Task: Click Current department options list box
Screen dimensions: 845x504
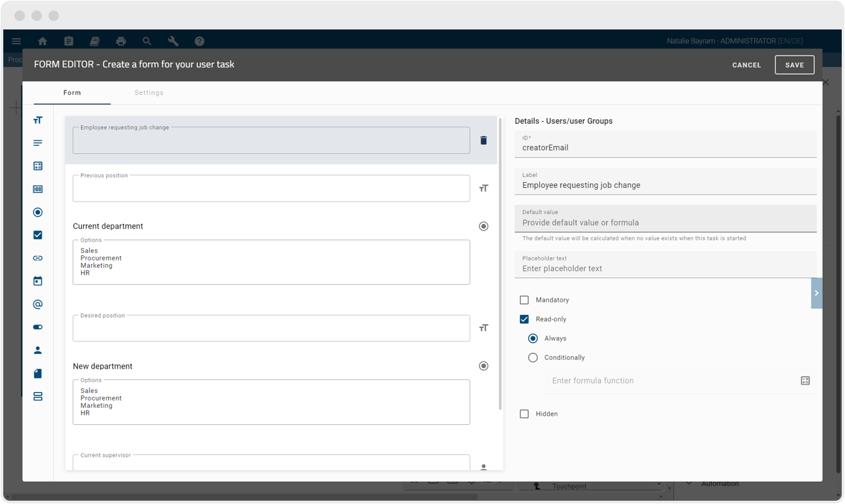Action: click(271, 262)
